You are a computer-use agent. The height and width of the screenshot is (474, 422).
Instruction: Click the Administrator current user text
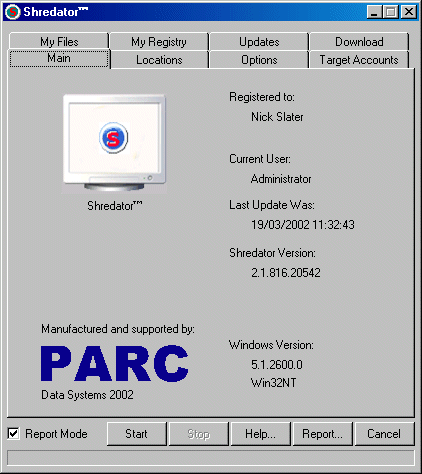coord(281,179)
